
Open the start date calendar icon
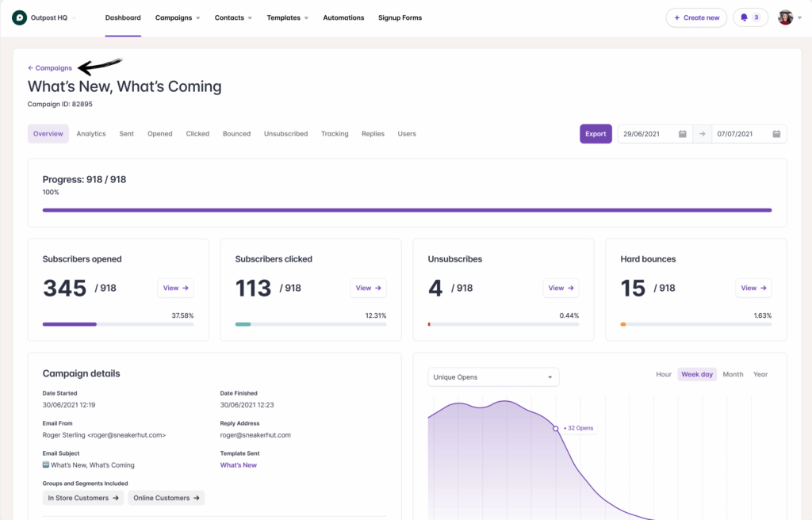tap(682, 133)
